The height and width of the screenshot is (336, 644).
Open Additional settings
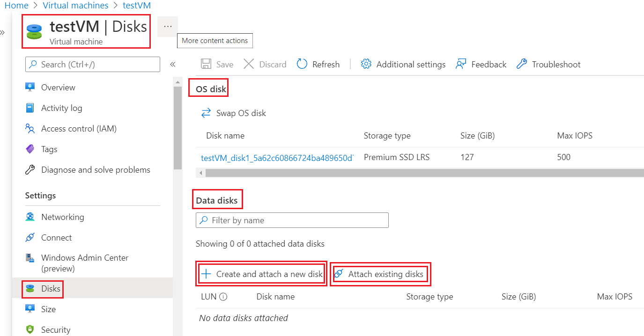pos(403,65)
